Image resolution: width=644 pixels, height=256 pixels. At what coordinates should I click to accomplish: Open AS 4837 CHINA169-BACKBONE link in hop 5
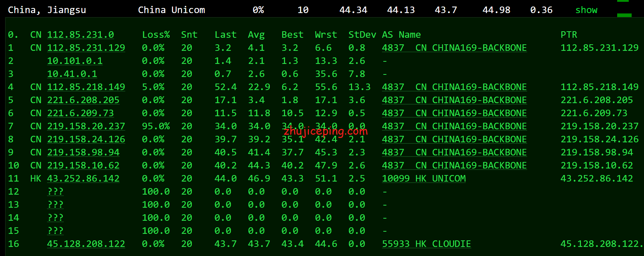coord(454,100)
